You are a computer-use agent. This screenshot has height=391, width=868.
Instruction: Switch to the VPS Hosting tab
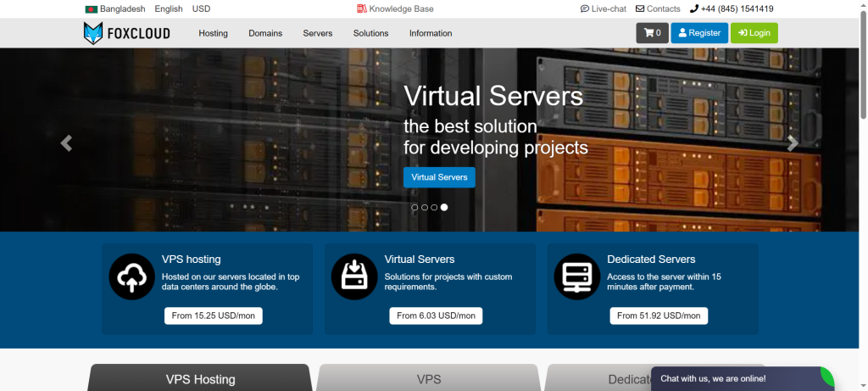pos(200,379)
